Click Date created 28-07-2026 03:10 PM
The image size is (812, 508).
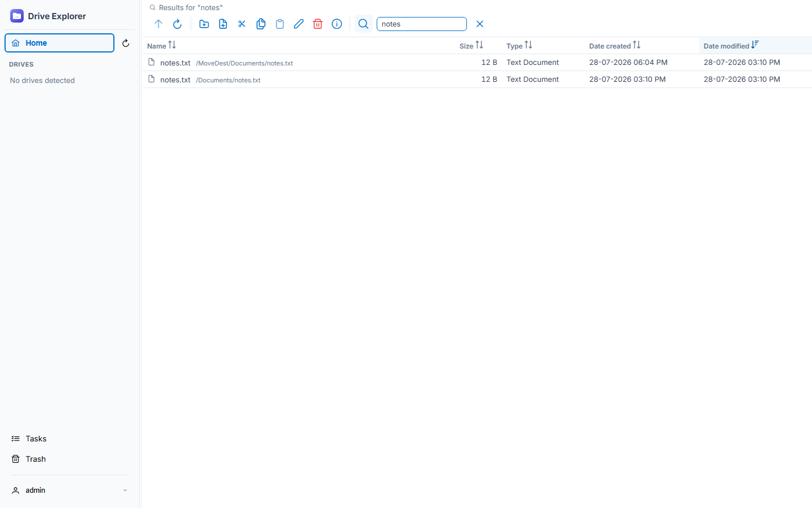pos(627,80)
